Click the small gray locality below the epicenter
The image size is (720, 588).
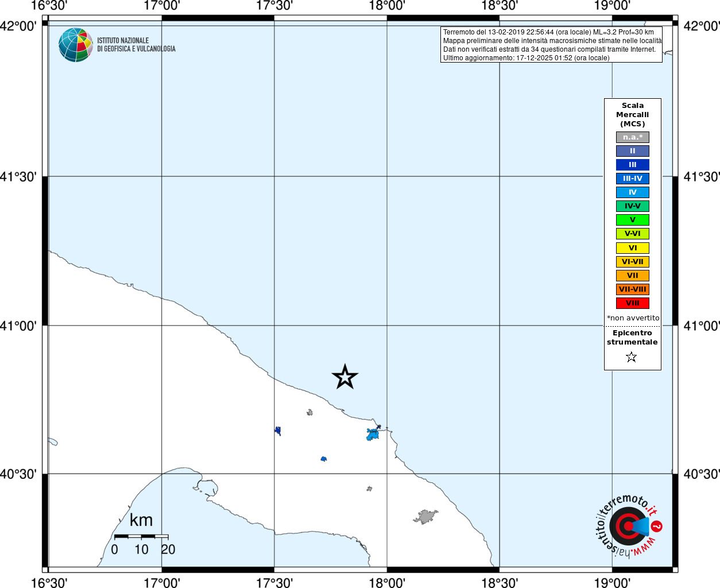click(x=310, y=412)
